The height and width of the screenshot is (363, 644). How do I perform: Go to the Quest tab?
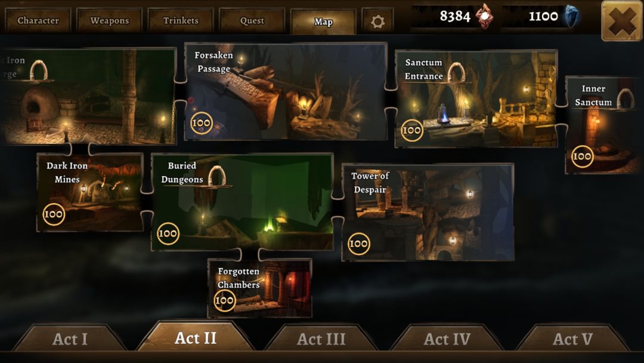coord(252,20)
